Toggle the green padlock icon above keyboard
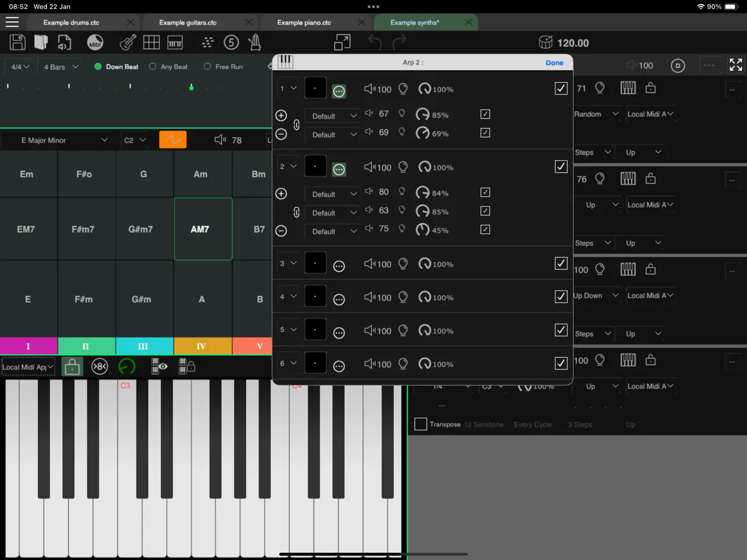This screenshot has height=560, width=747. pyautogui.click(x=72, y=367)
